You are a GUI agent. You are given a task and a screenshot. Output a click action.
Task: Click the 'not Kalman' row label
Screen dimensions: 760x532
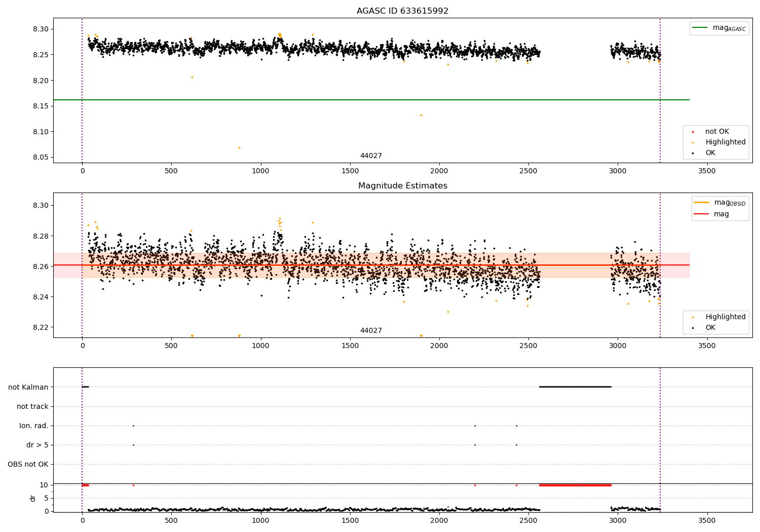coord(28,387)
